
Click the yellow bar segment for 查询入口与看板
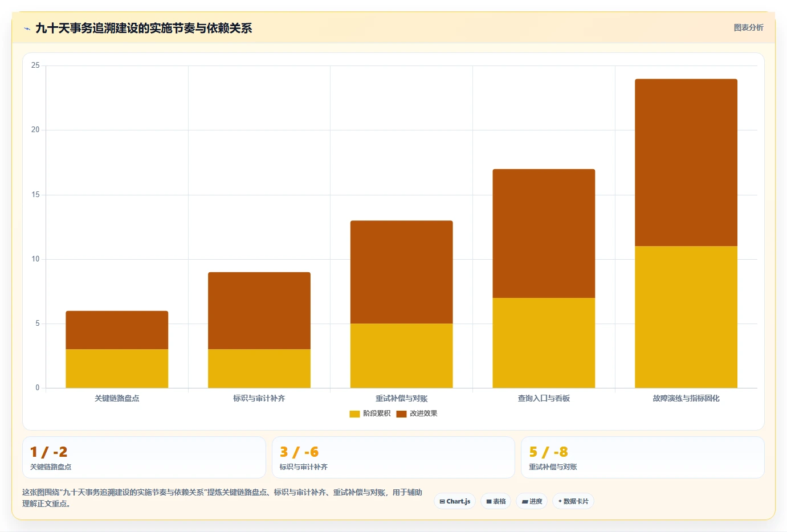point(544,343)
